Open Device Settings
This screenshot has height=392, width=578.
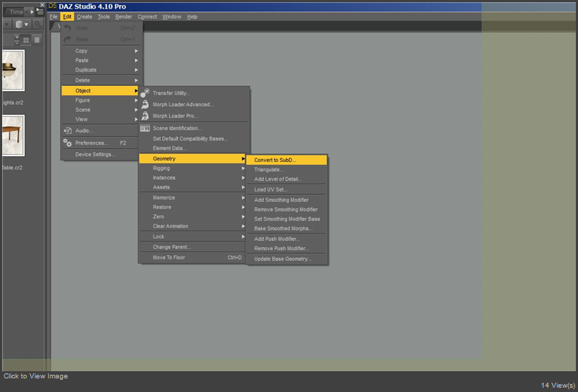coord(100,154)
